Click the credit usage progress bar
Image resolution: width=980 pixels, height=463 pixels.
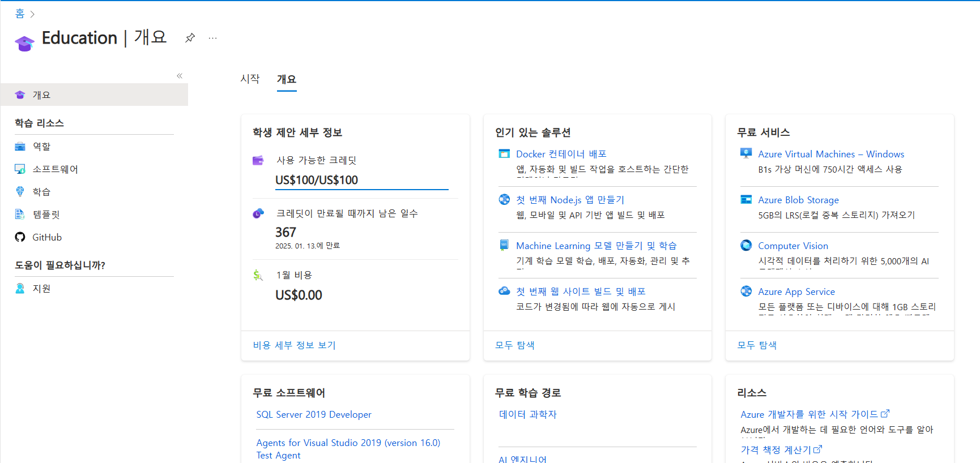(x=361, y=190)
